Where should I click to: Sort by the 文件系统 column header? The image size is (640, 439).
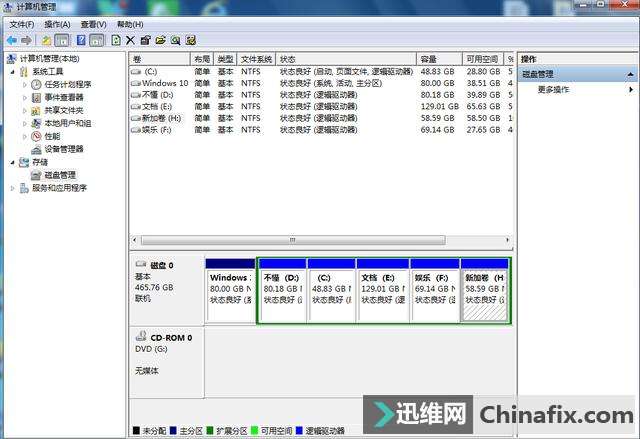click(256, 59)
